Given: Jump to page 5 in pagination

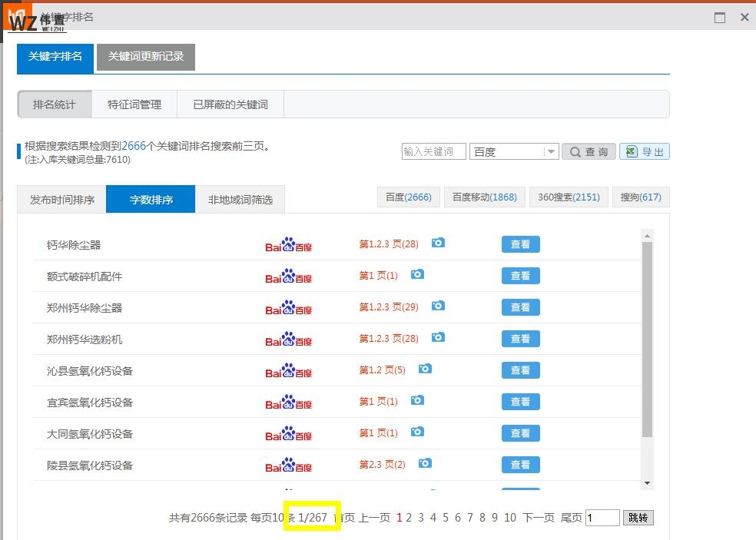Looking at the screenshot, I should pyautogui.click(x=446, y=518).
